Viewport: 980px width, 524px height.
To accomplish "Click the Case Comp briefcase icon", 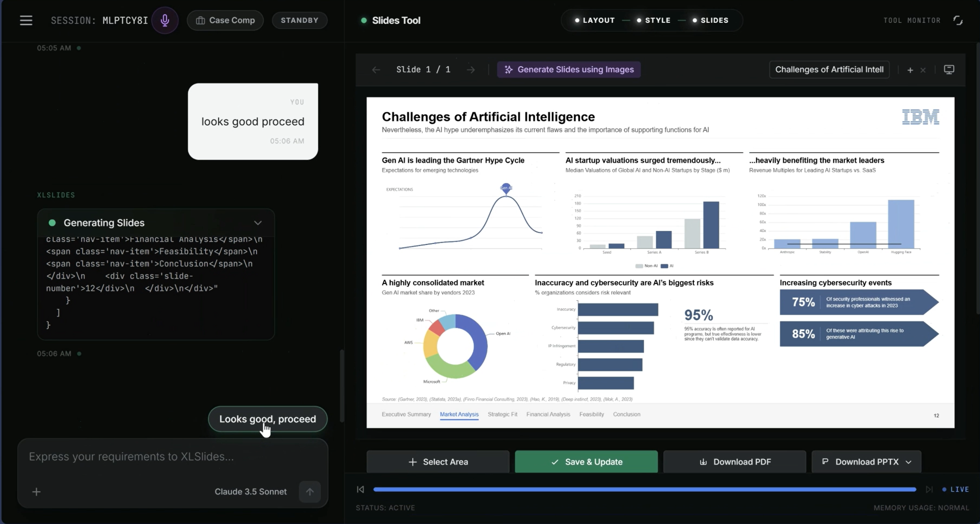I will (201, 21).
